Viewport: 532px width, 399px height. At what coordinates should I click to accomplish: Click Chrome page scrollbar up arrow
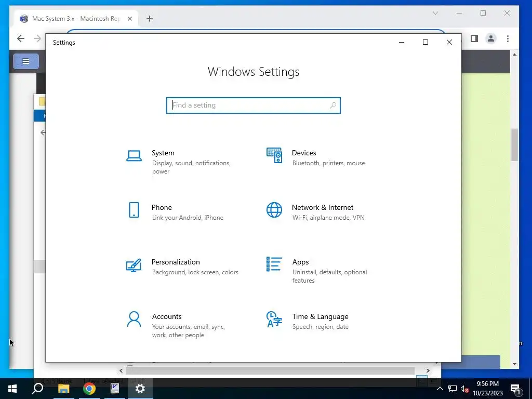point(515,54)
